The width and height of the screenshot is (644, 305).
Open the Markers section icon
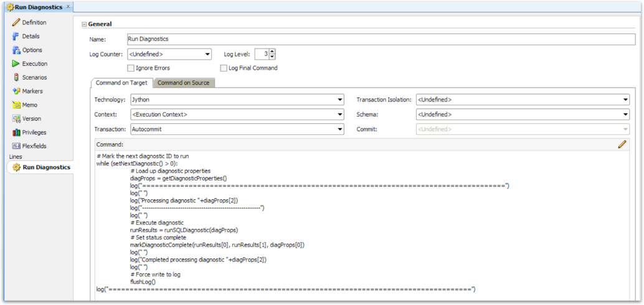(x=16, y=91)
